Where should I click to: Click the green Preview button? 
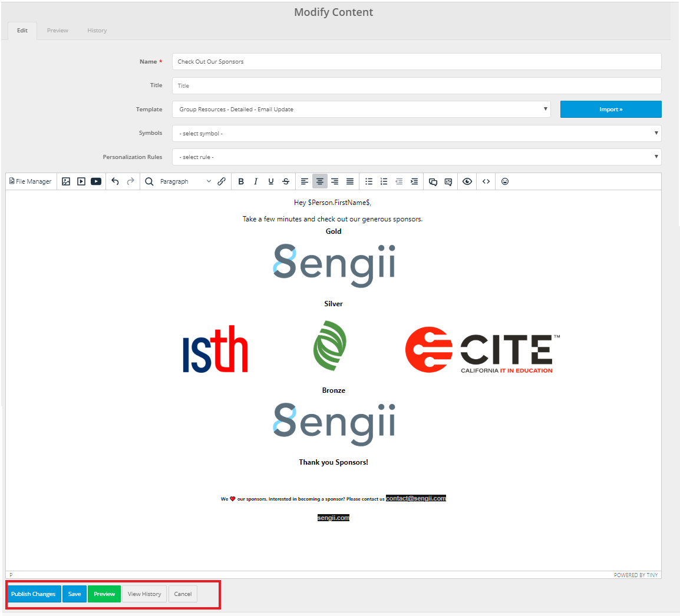point(104,594)
